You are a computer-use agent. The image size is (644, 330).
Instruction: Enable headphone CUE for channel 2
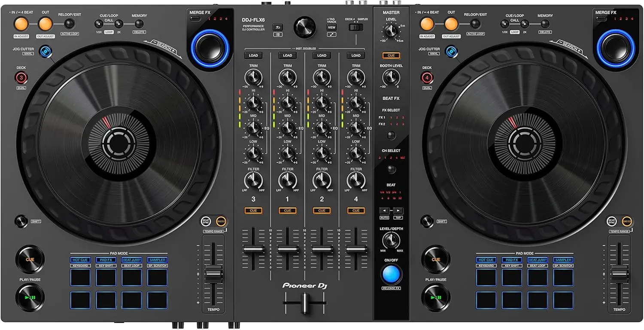pyautogui.click(x=322, y=211)
